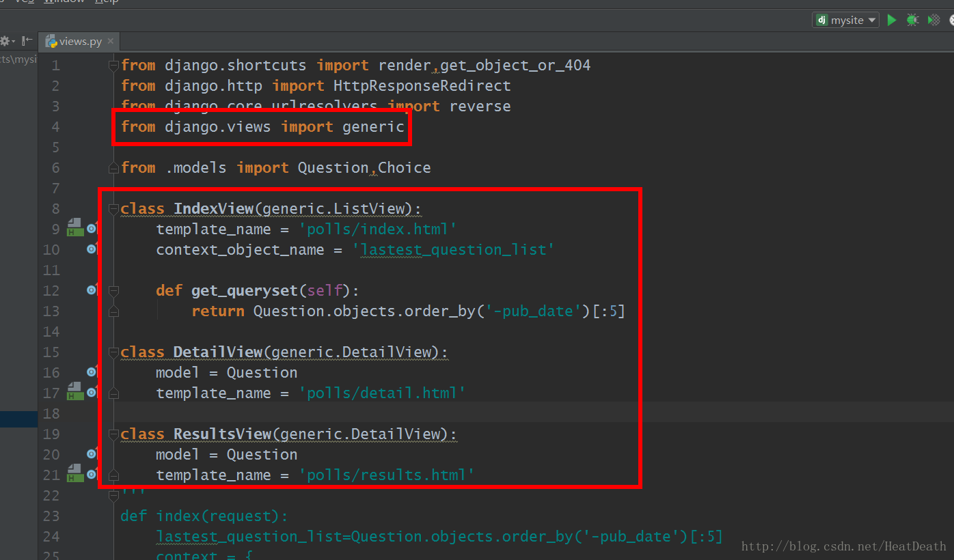Click the 'polls/results.html' string

pos(387,475)
